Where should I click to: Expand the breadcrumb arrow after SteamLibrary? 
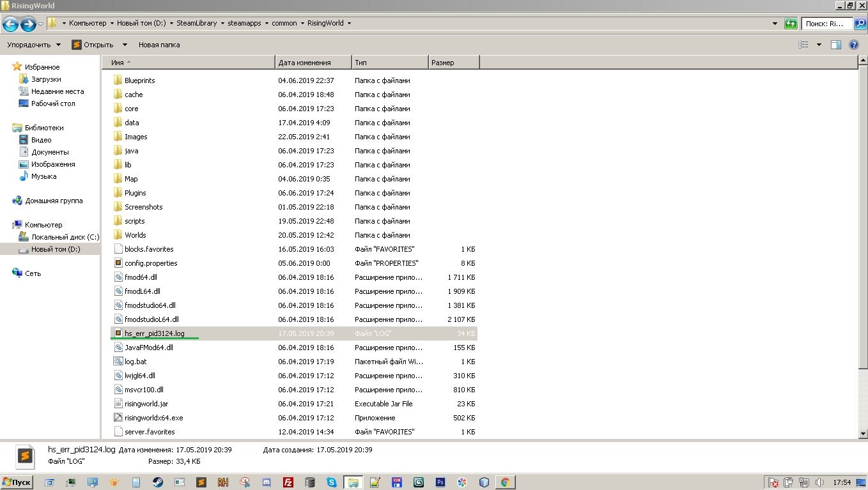click(x=222, y=23)
